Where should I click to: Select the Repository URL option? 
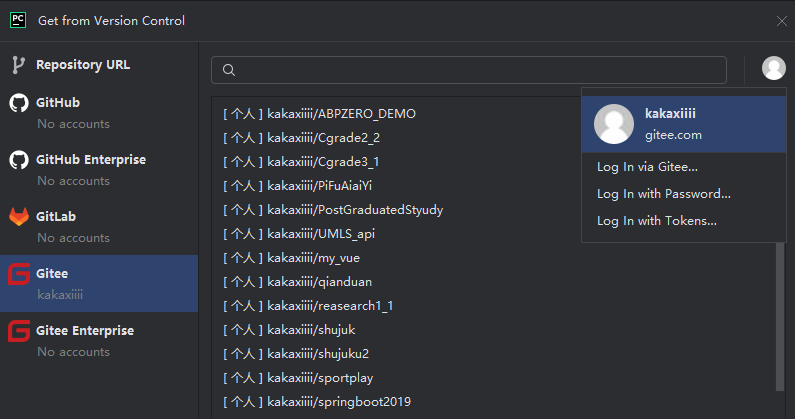99,65
